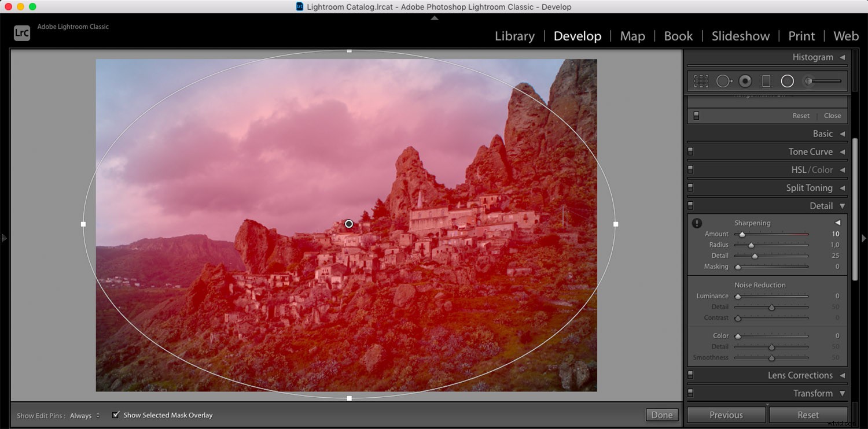Switch to the Library module
The image size is (868, 429).
point(514,36)
